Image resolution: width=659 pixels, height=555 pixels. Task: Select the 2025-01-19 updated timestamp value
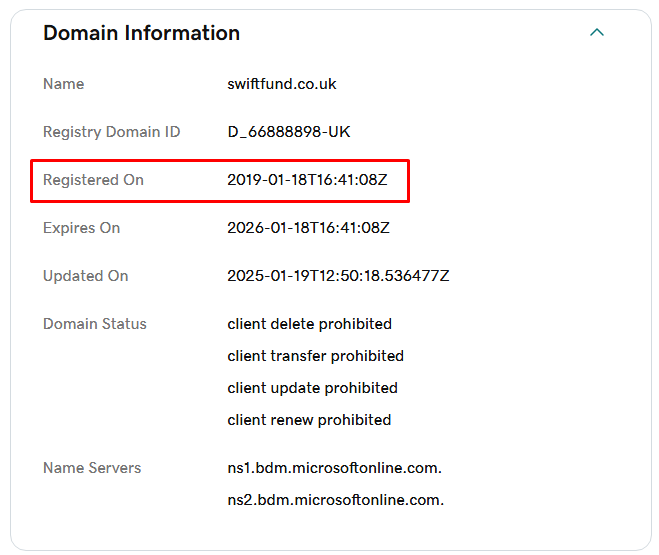338,276
